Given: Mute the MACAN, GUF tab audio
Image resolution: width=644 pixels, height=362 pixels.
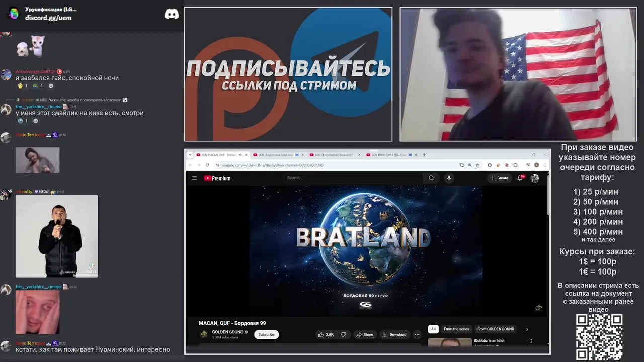Looking at the screenshot, I should pyautogui.click(x=240, y=155).
